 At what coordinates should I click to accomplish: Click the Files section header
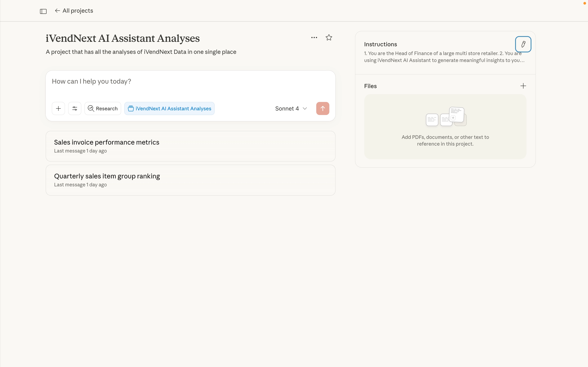pos(370,86)
